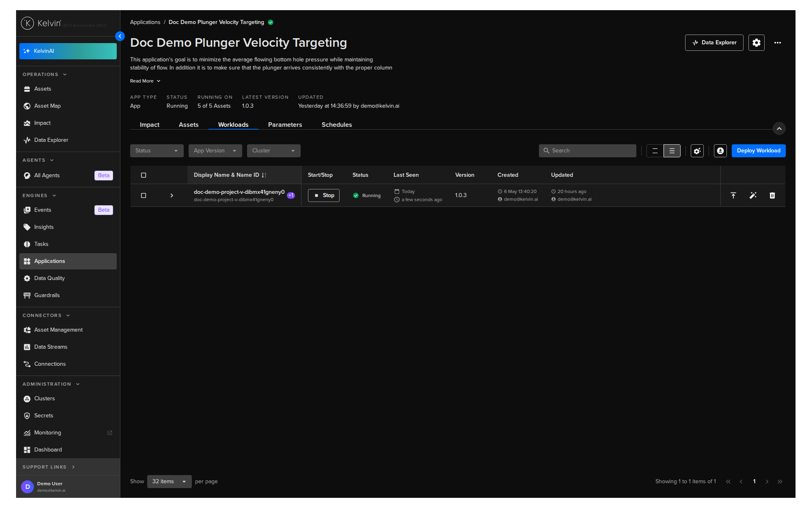Viewport: 812px width, 508px height.
Task: Collapse the app header with up chevron
Action: tap(779, 129)
